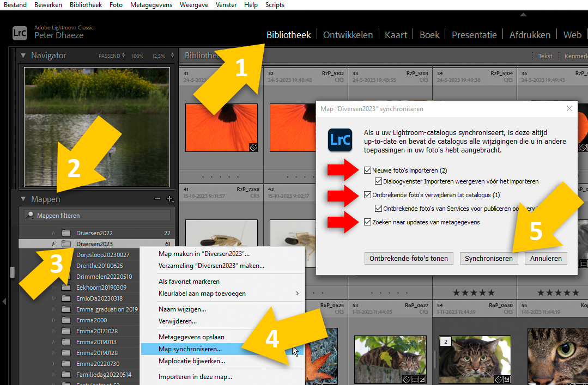This screenshot has height=385, width=588.
Task: Disable Zoeken naar updates van metagegevens
Action: tap(367, 222)
